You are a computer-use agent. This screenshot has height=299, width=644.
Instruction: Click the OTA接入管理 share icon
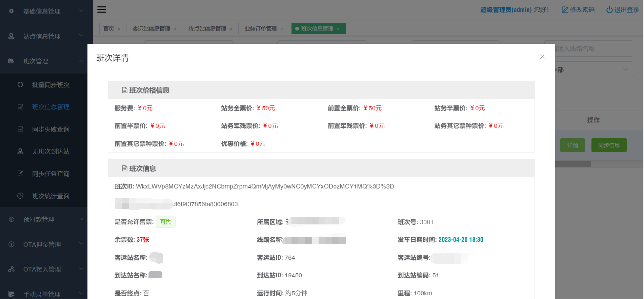coord(11,269)
